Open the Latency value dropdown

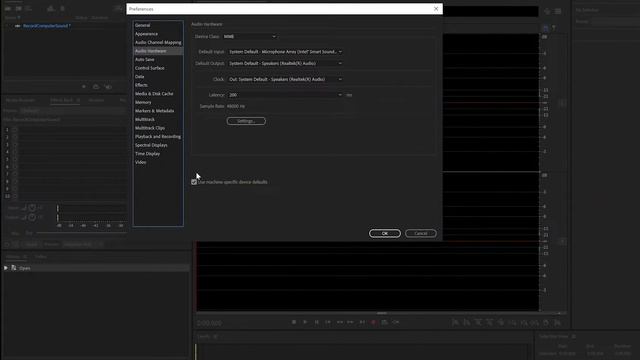point(285,95)
